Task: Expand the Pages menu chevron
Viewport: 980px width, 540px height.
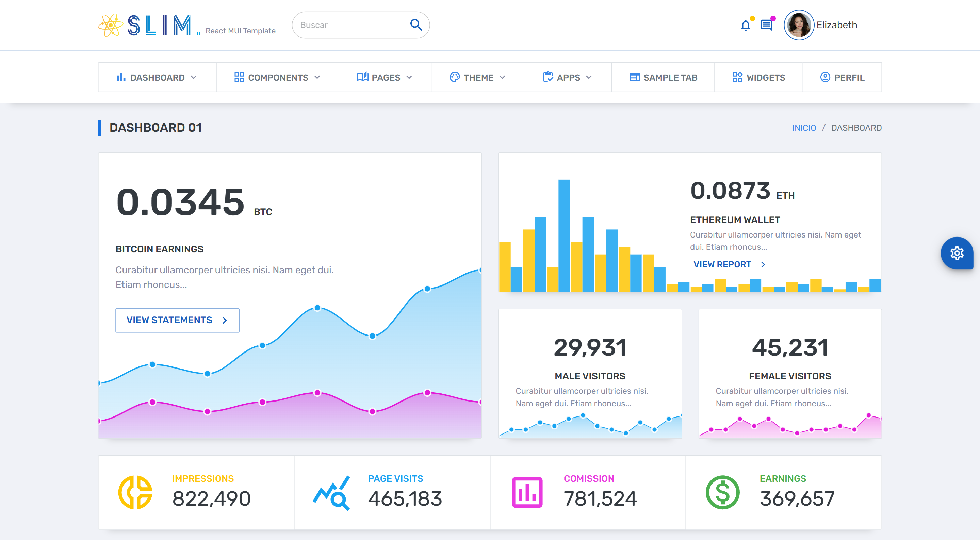Action: coord(409,77)
